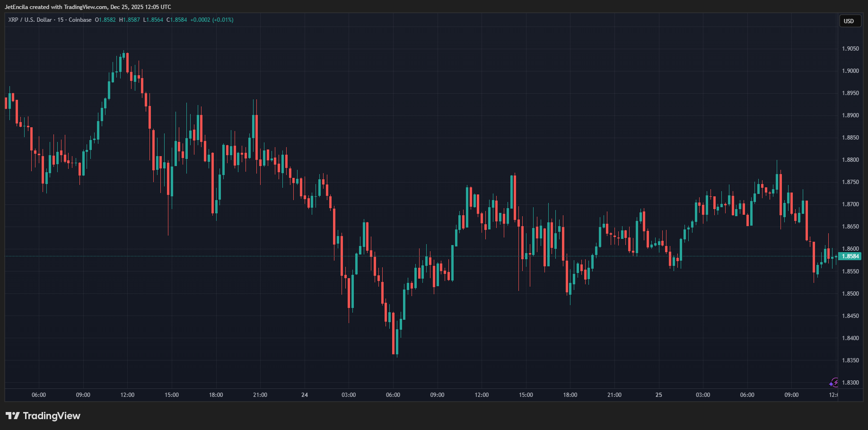This screenshot has width=868, height=430.
Task: Click the 1.8900 price axis label
Action: [850, 115]
